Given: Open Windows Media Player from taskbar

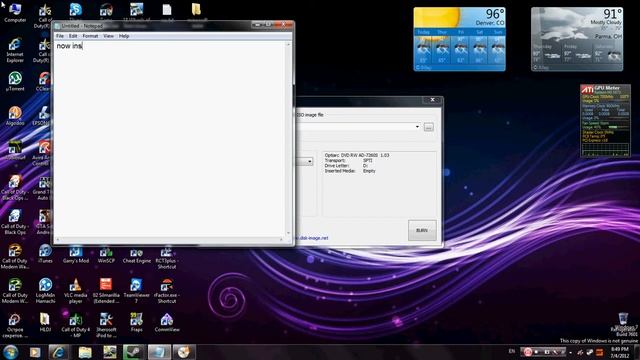Looking at the screenshot, I should pos(35,352).
